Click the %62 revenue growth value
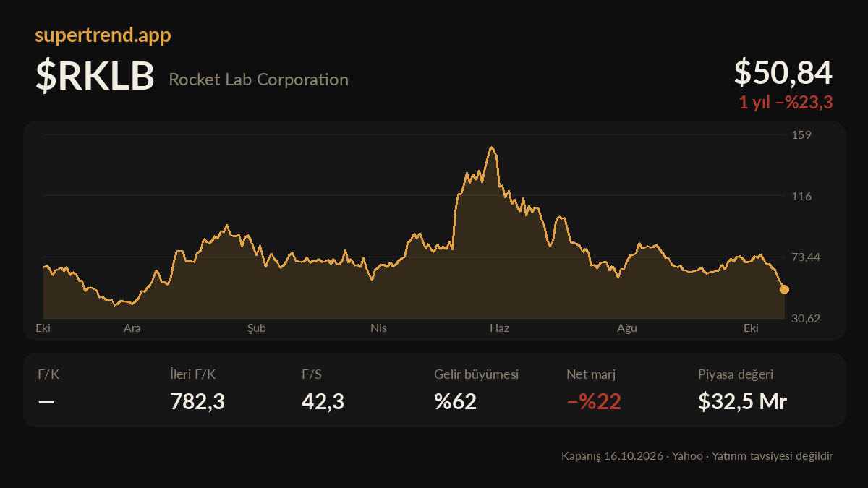Viewport: 868px width, 488px height. point(456,401)
